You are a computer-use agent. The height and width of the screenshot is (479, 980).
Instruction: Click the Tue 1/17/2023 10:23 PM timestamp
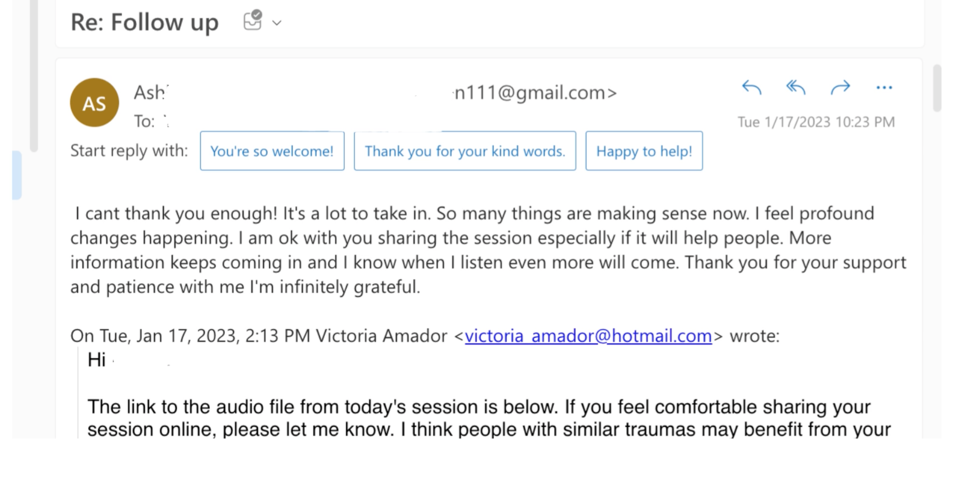[x=816, y=122]
